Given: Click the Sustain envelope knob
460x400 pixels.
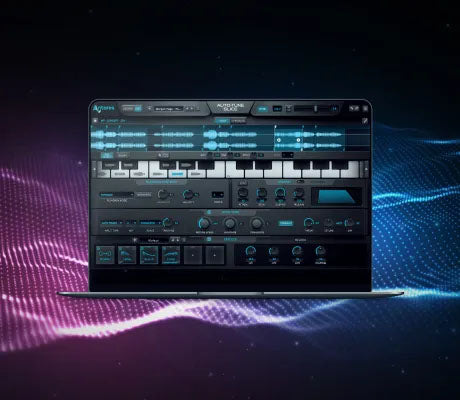Looking at the screenshot, I should coord(280,193).
